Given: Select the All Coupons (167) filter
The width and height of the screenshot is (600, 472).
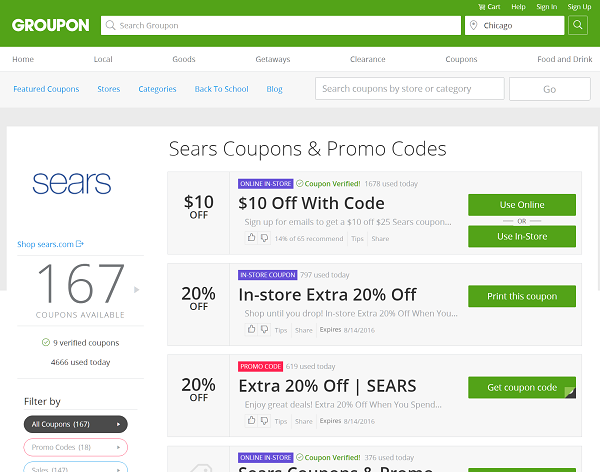Looking at the screenshot, I should click(x=76, y=424).
